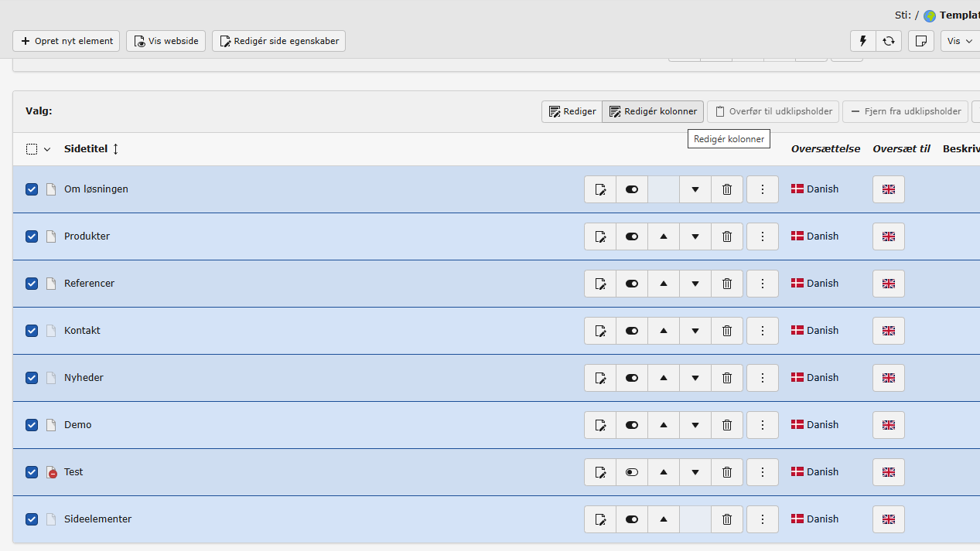
Task: Click the Vis webside button
Action: point(166,41)
